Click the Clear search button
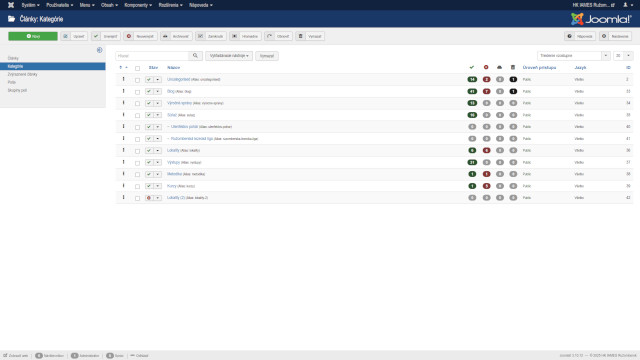Viewport: 640px width, 360px height. coord(267,56)
